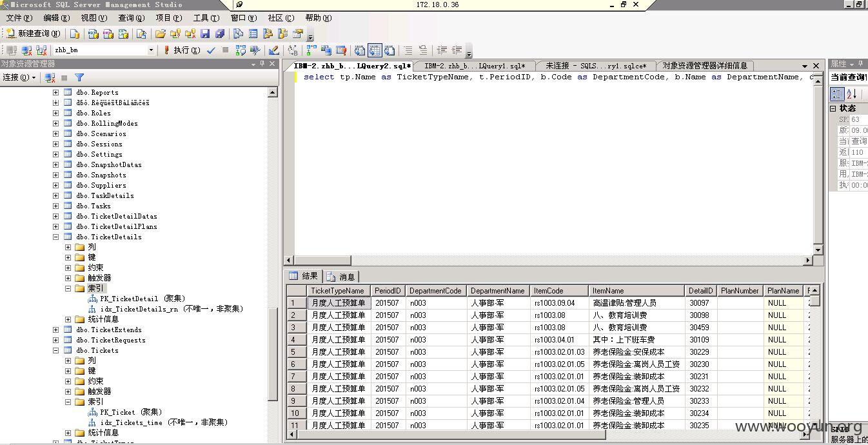Switch to the 消息 (Messages) results tab

click(340, 277)
